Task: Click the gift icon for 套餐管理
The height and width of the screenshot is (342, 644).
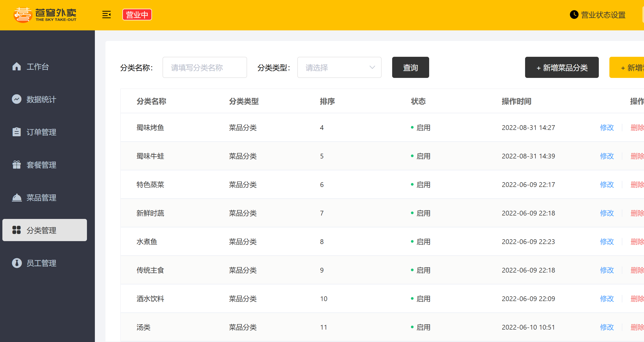Action: [x=17, y=165]
